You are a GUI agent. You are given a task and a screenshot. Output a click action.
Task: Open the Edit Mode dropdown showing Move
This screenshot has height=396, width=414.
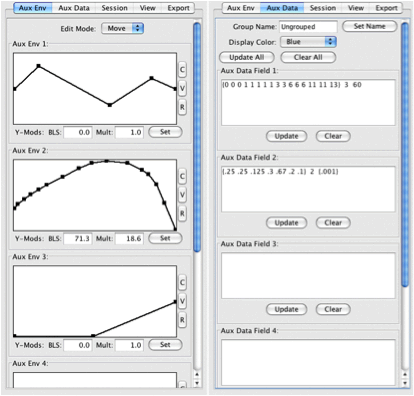122,28
